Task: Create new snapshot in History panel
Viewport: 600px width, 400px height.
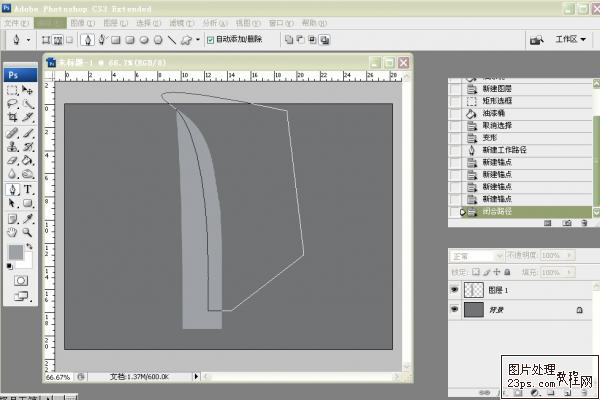Action: click(567, 223)
